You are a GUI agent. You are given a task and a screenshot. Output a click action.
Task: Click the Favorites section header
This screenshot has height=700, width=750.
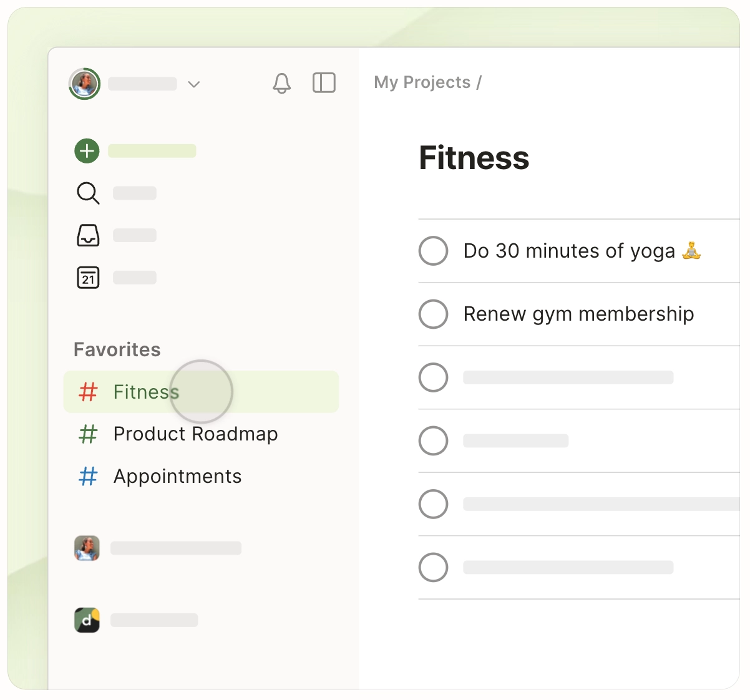click(117, 349)
